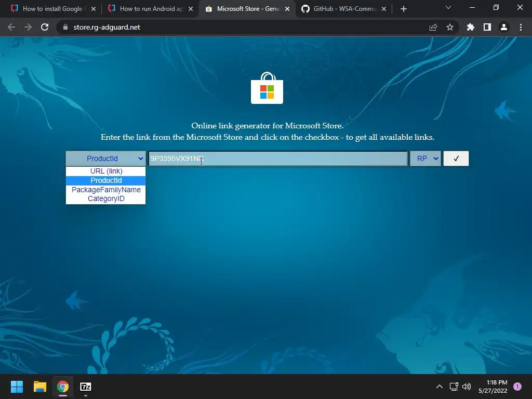Switch to GitHub - WSA-Community tab
The width and height of the screenshot is (532, 399).
[x=345, y=9]
